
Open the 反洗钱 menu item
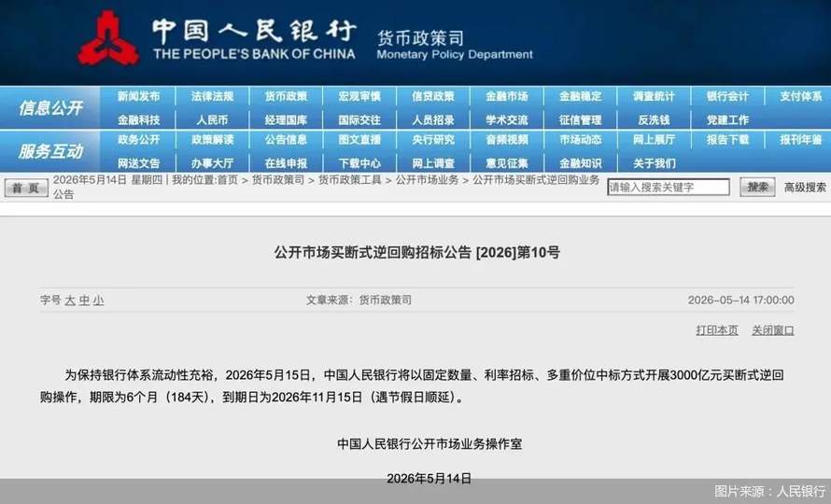(654, 120)
